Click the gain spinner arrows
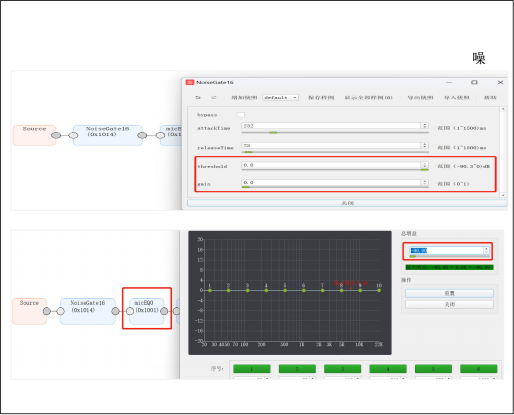514x415 pixels. tap(425, 183)
